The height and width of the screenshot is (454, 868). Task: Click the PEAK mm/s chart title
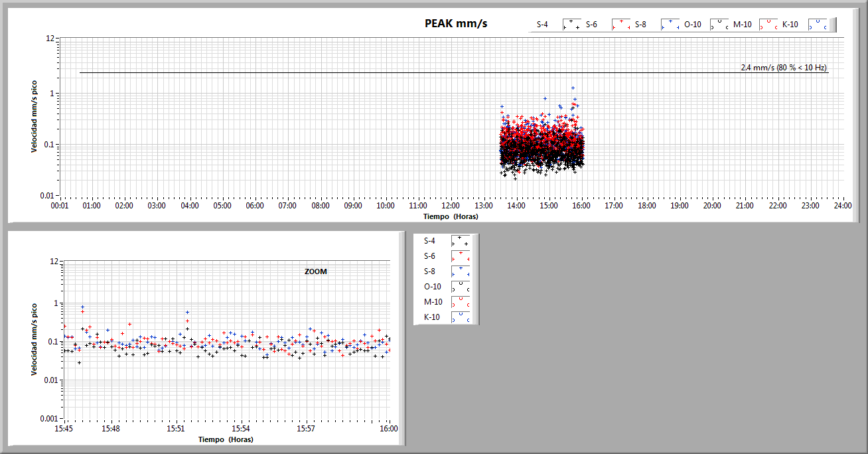coord(456,23)
